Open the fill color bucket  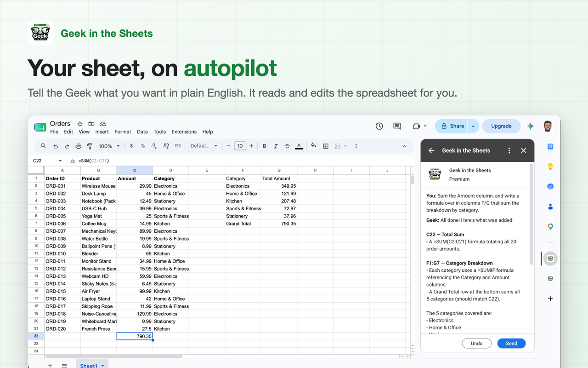click(x=313, y=146)
